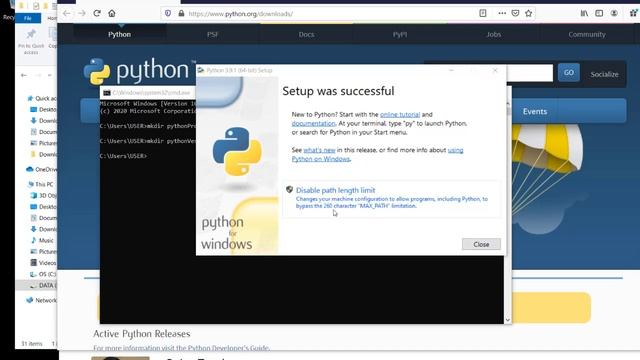This screenshot has height=360, width=640.
Task: Bookmark this page star icon
Action: (x=529, y=13)
